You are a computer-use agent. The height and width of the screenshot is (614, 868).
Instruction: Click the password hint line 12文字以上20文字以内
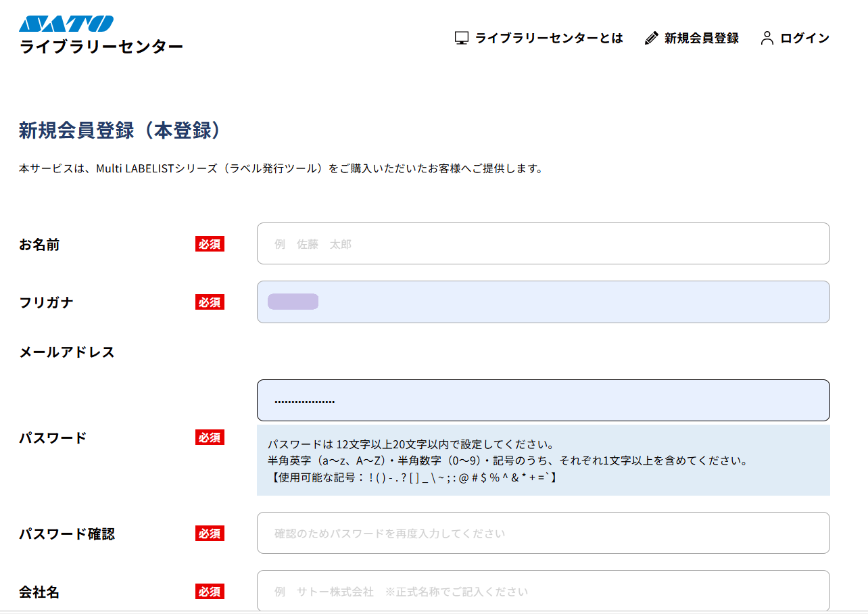(411, 444)
